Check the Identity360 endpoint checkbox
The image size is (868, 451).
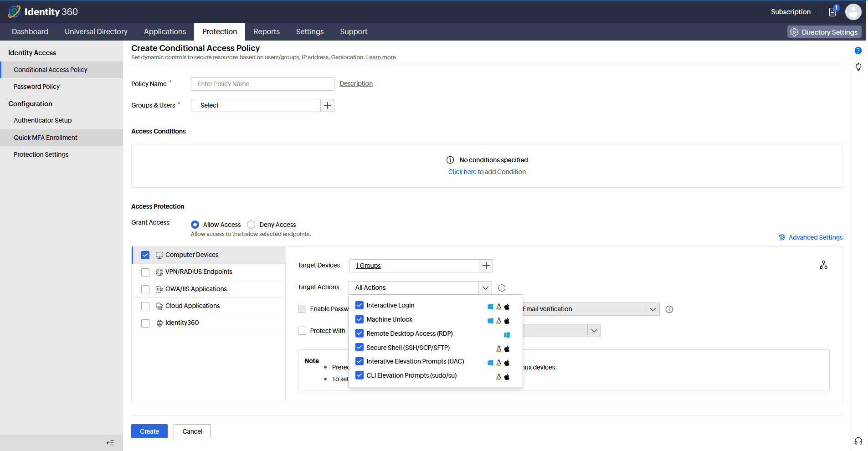point(145,323)
